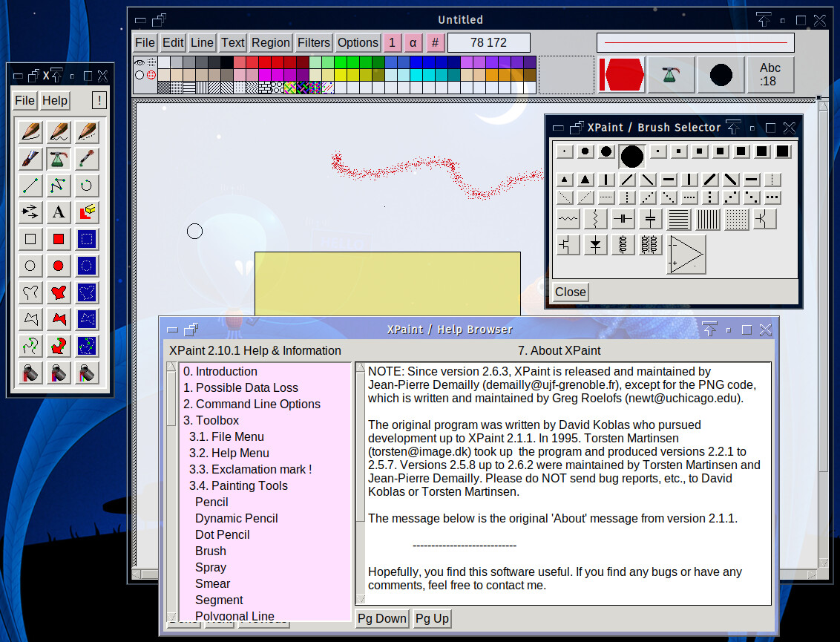Screen dimensions: 840x642
Task: Select the Polygonal Line tool
Action: 59,186
